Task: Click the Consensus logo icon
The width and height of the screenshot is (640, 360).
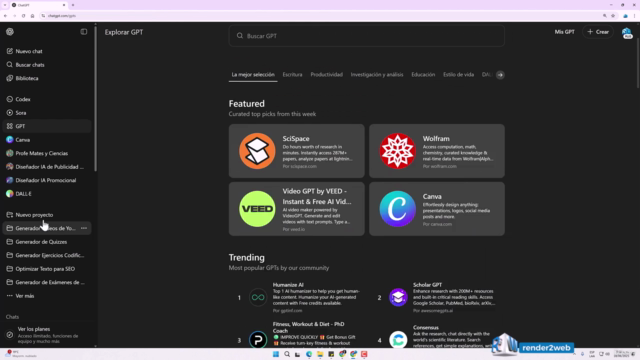Action: coord(398,340)
